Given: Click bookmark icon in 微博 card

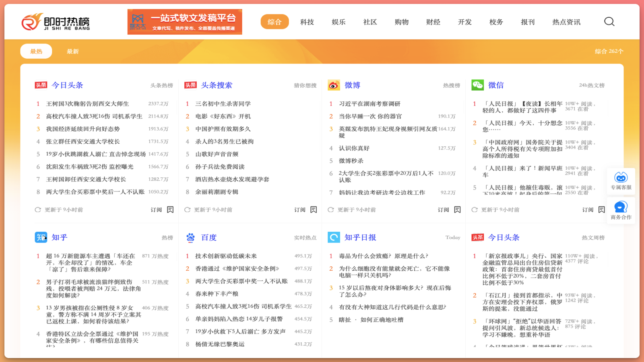Looking at the screenshot, I should click(x=457, y=210).
